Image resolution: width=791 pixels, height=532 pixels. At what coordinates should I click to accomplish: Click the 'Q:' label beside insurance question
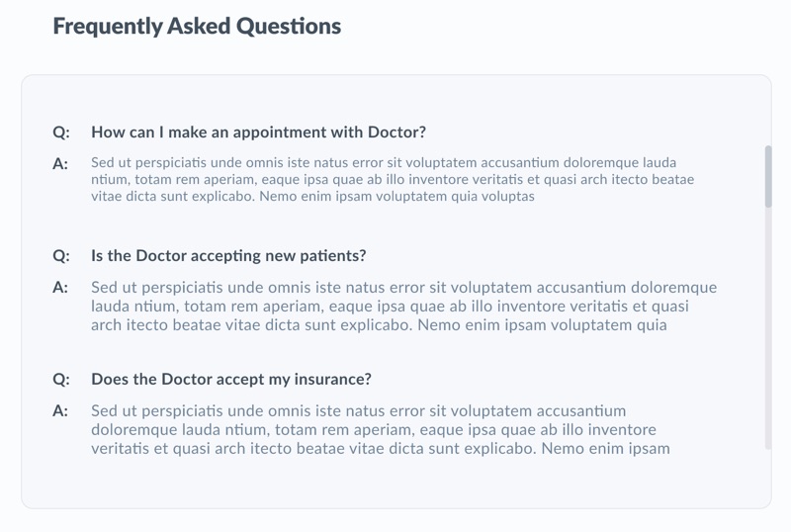point(61,379)
